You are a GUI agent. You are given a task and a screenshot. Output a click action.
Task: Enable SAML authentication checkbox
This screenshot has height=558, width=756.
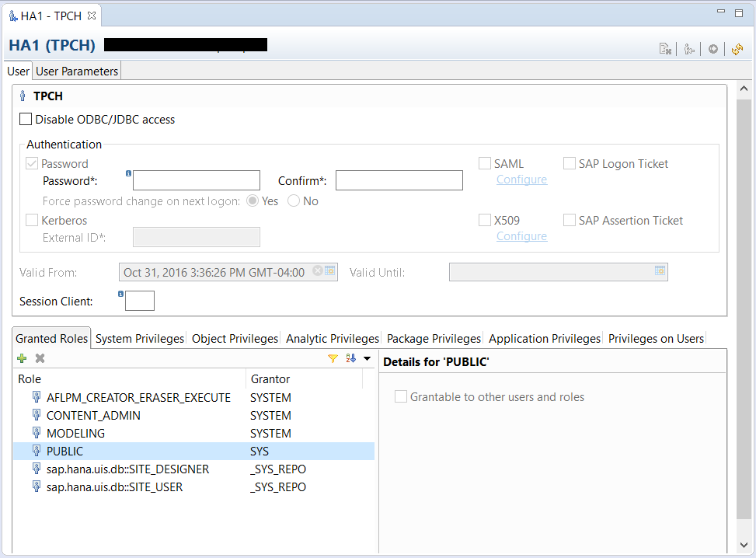[485, 163]
